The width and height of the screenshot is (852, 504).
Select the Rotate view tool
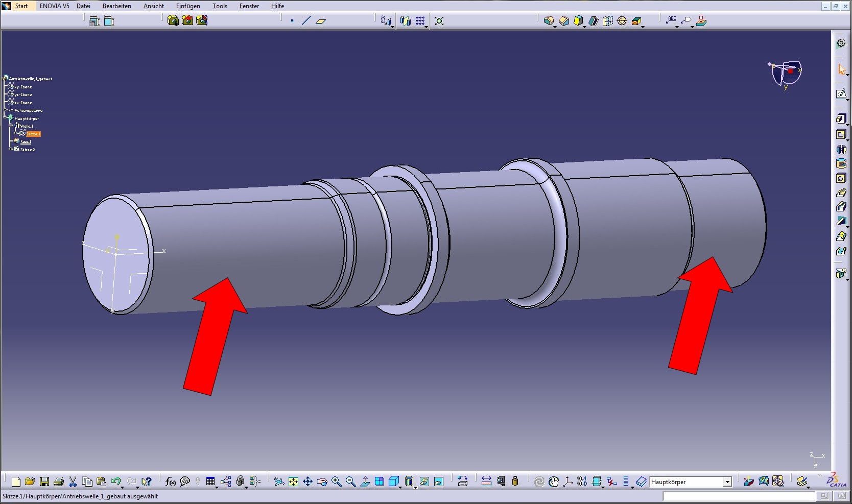(322, 482)
